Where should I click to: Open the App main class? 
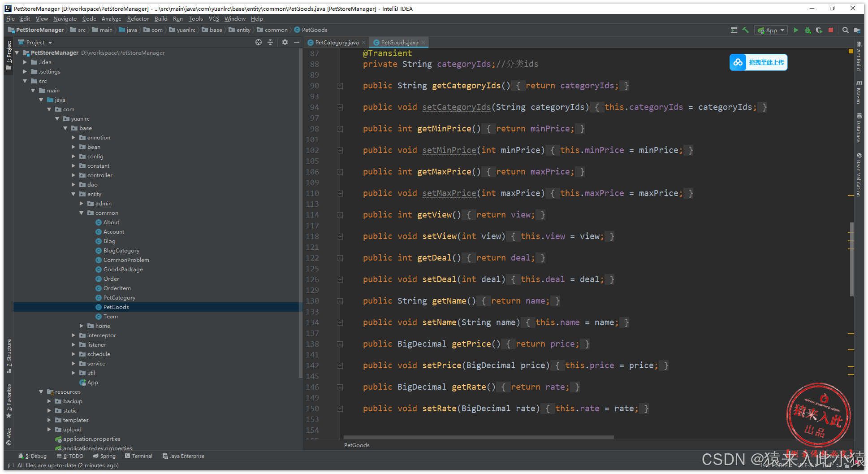[x=92, y=383]
